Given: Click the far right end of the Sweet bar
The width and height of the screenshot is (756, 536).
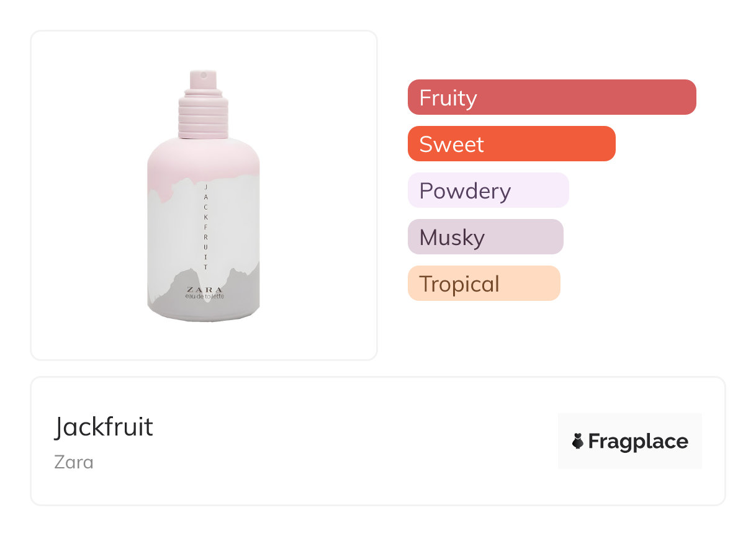Looking at the screenshot, I should [607, 144].
